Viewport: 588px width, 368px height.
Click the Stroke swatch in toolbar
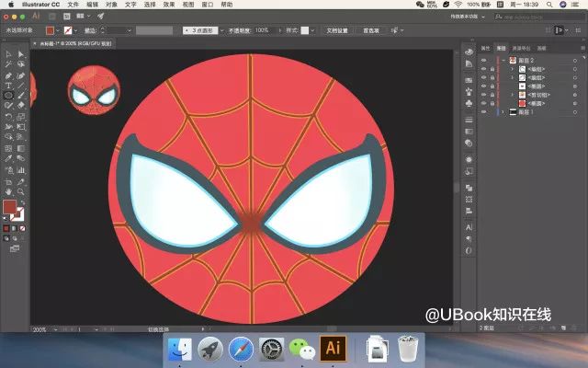coord(18,215)
